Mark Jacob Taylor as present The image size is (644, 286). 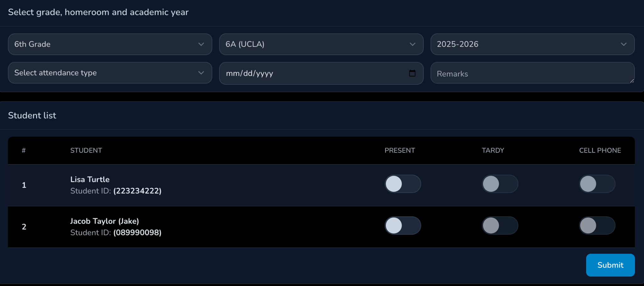tap(402, 226)
